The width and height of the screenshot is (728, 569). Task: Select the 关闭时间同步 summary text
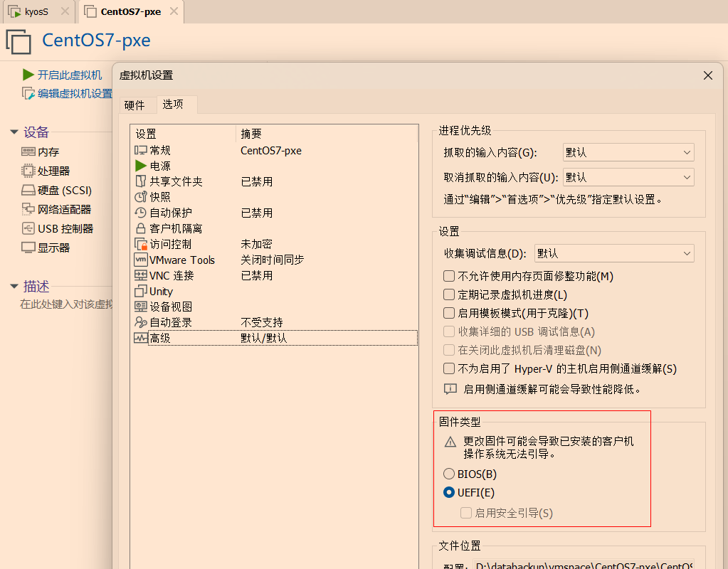coord(272,260)
